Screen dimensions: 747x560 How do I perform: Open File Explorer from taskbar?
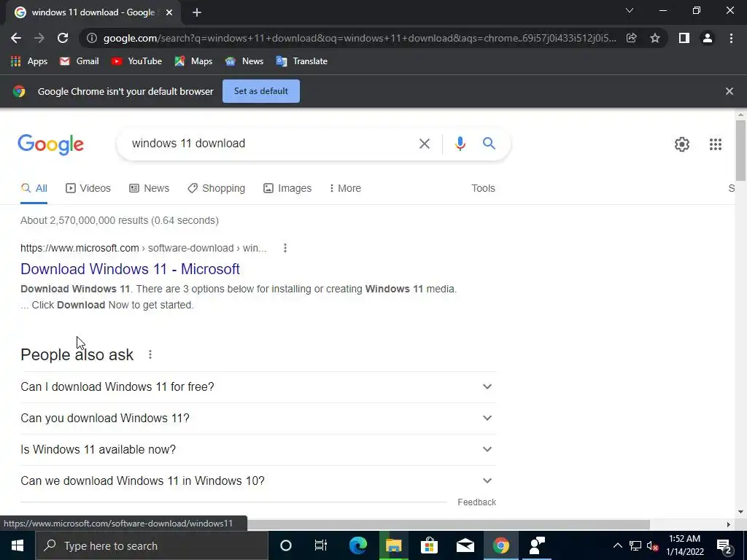point(393,545)
